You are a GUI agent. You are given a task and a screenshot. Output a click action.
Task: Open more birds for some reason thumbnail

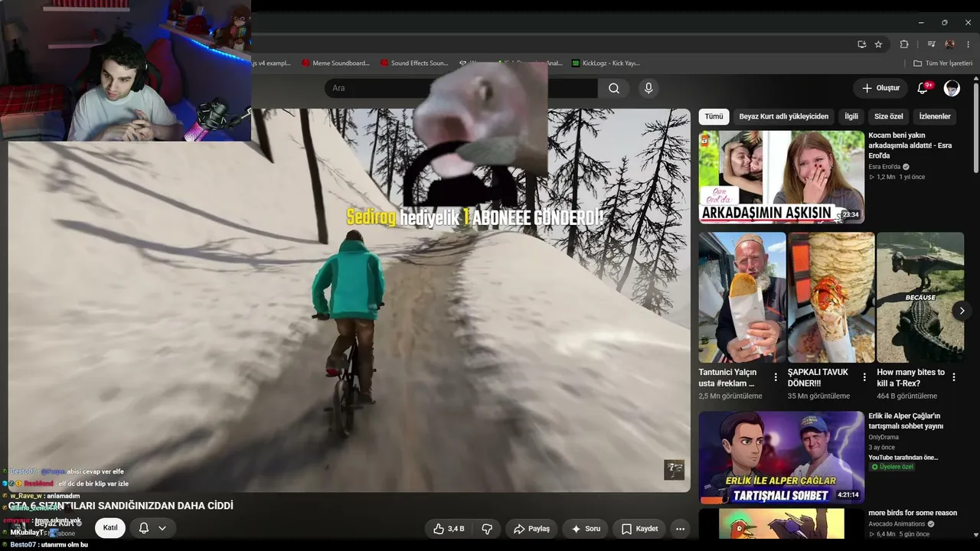tap(781, 523)
